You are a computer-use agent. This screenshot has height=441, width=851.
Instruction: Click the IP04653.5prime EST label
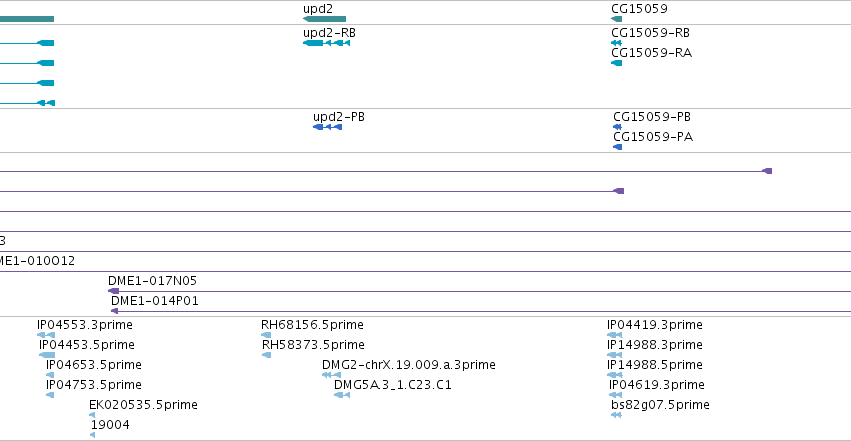pyautogui.click(x=94, y=365)
